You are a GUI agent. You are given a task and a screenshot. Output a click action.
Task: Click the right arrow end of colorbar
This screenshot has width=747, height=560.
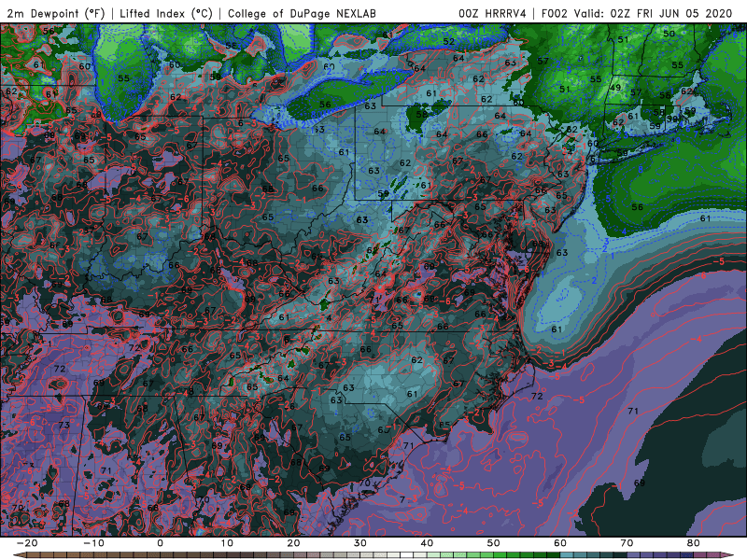(x=728, y=555)
